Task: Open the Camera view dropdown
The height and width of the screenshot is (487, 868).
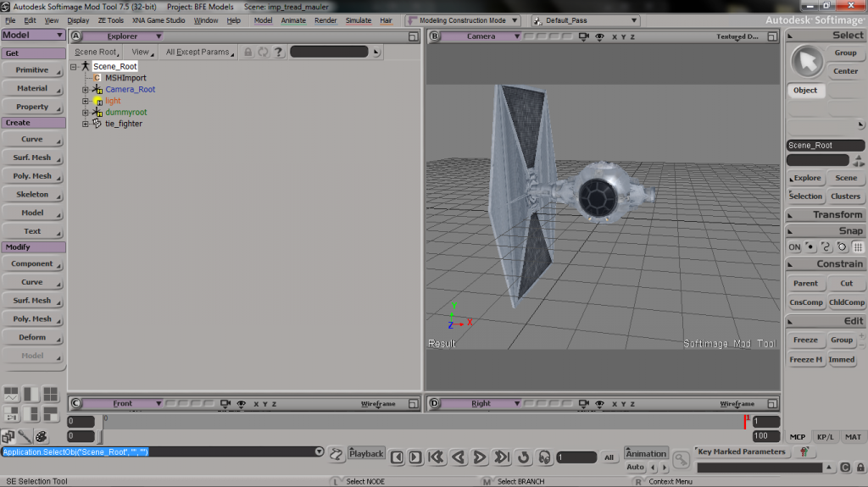Action: click(481, 36)
